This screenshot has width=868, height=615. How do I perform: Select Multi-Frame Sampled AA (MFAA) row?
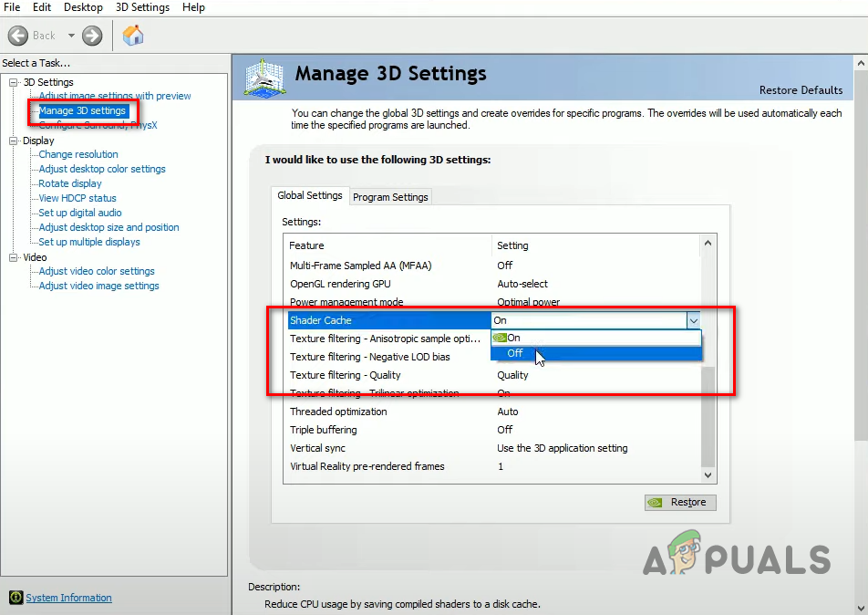click(x=494, y=266)
